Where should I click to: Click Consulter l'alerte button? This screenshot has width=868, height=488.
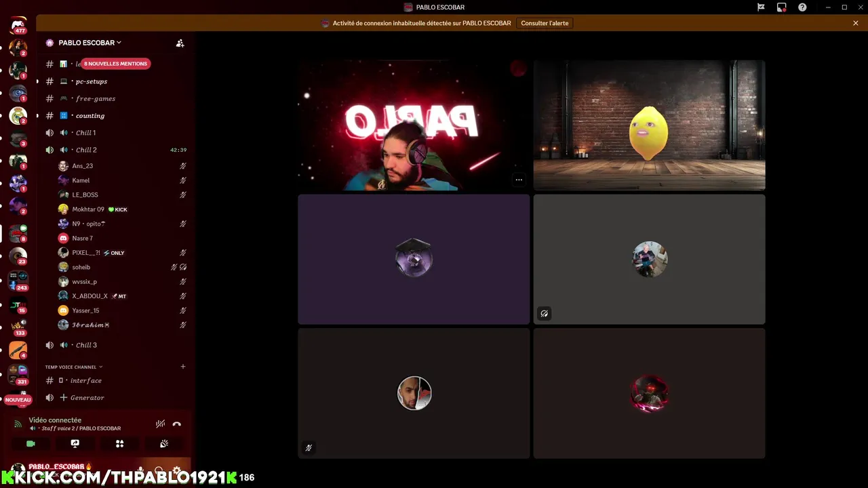545,23
